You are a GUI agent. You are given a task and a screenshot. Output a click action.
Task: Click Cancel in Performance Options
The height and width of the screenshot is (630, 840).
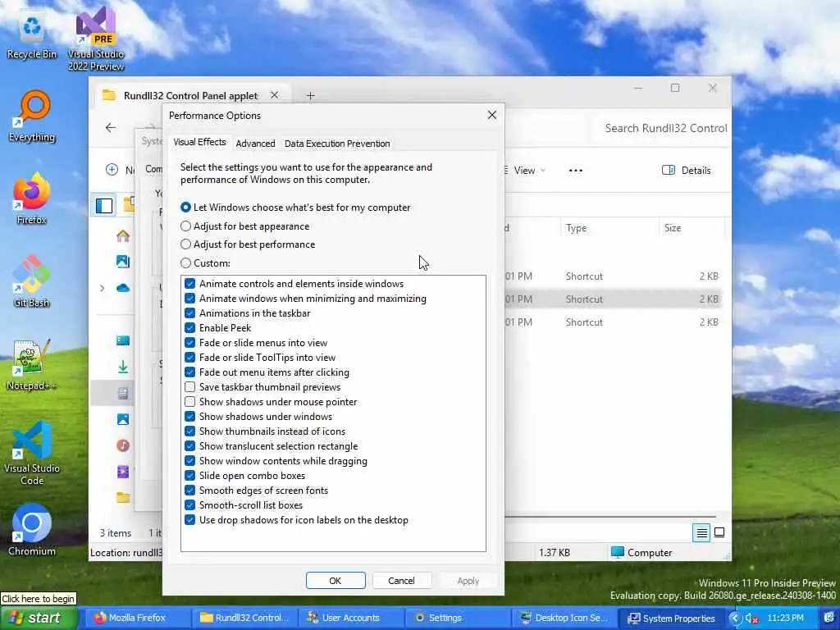(401, 581)
